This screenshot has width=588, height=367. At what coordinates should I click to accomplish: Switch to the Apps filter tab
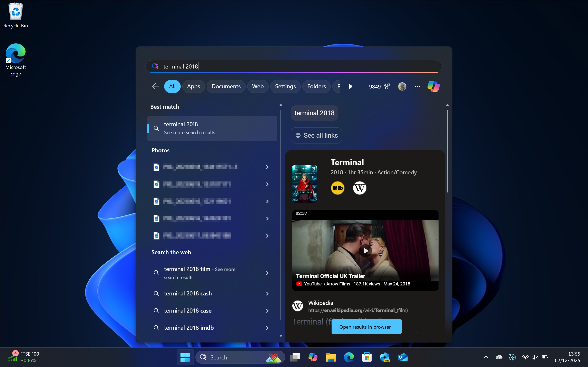click(193, 86)
